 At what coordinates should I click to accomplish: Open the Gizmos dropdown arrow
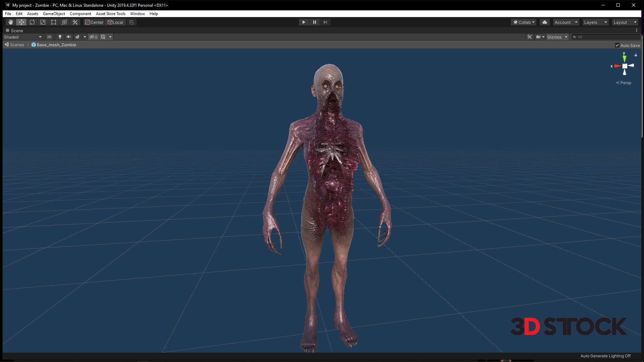(x=566, y=37)
